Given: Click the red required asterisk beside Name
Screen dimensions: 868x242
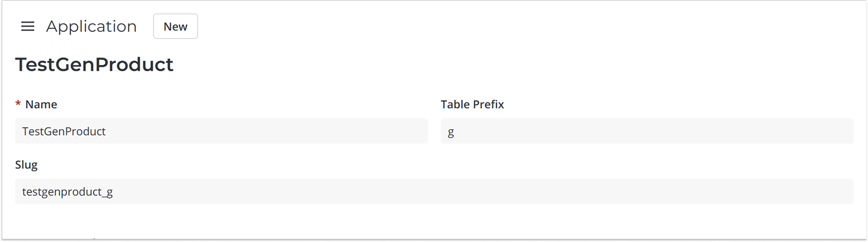Looking at the screenshot, I should point(18,104).
